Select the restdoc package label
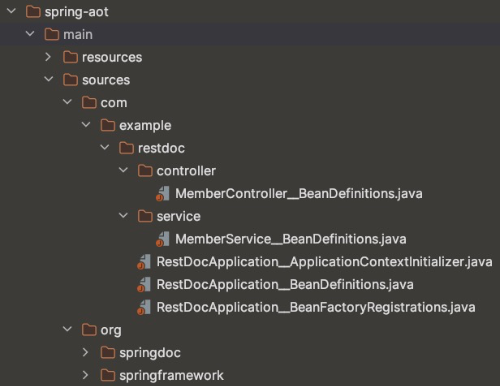This screenshot has width=500, height=386. point(161,148)
